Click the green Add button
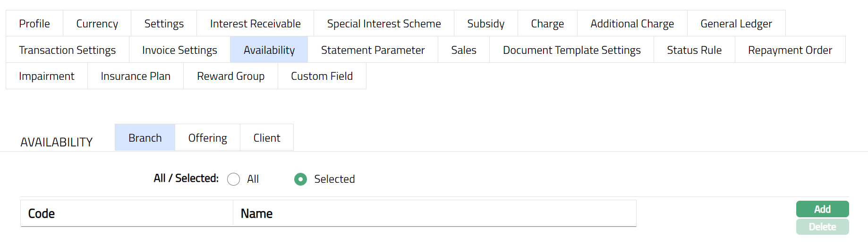 [822, 209]
